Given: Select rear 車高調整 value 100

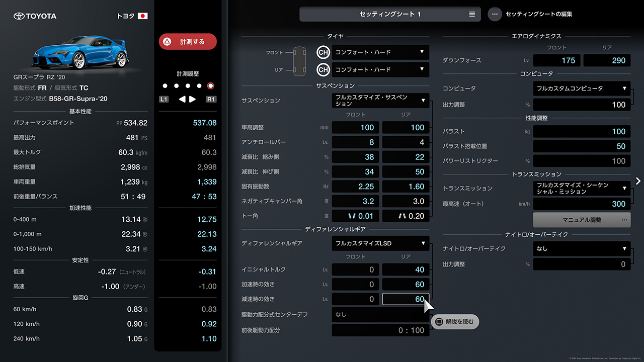Looking at the screenshot, I should click(406, 128).
